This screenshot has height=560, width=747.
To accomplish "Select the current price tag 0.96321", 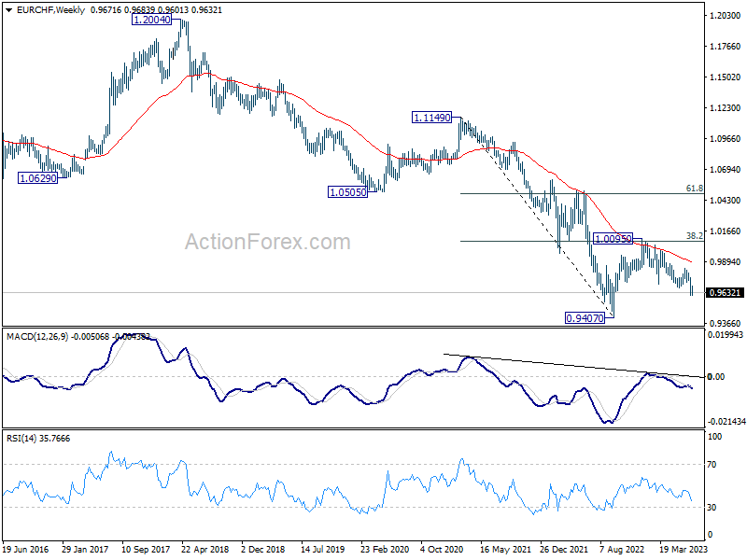I will click(x=725, y=292).
